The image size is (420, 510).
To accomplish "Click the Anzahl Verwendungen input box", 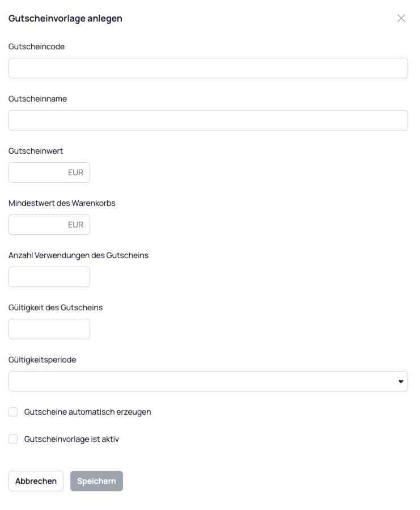I will pos(49,276).
